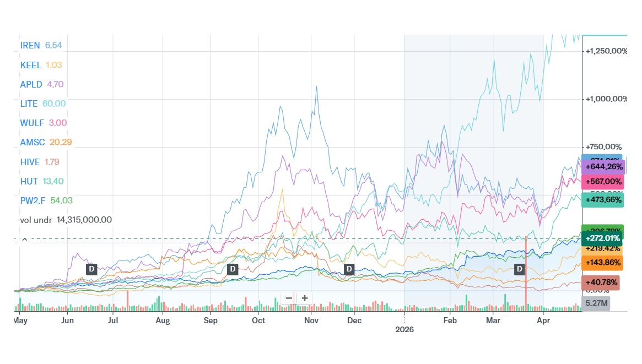The width and height of the screenshot is (642, 364).
Task: Click the Jul label on time axis
Action: (x=113, y=320)
